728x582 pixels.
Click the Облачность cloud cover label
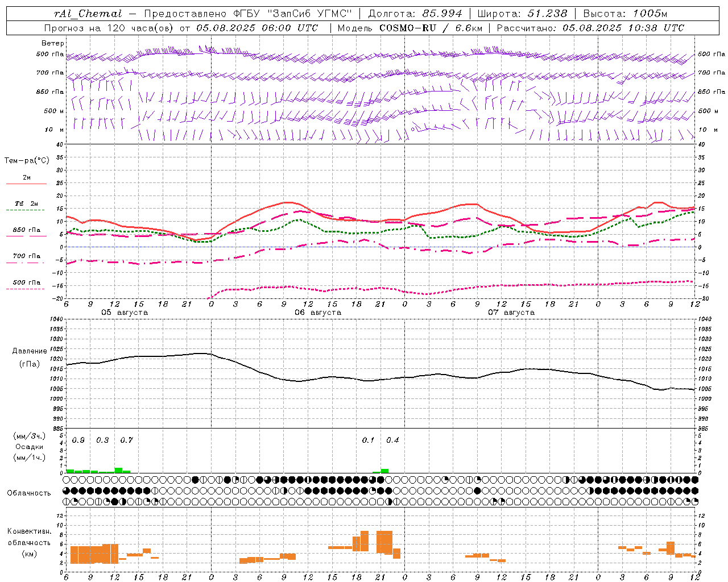29,493
